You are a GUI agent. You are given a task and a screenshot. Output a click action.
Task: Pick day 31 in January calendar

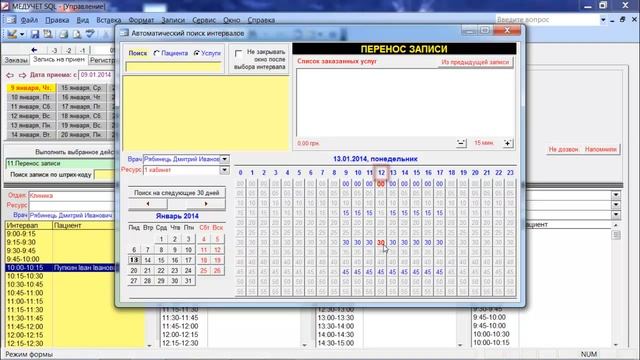[x=188, y=281]
